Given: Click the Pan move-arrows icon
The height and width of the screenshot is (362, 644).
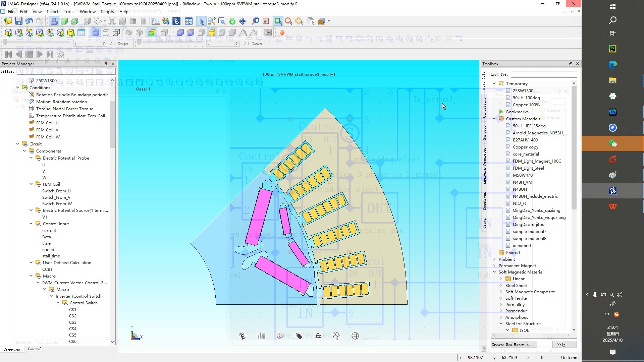Looking at the screenshot, I should 243,21.
